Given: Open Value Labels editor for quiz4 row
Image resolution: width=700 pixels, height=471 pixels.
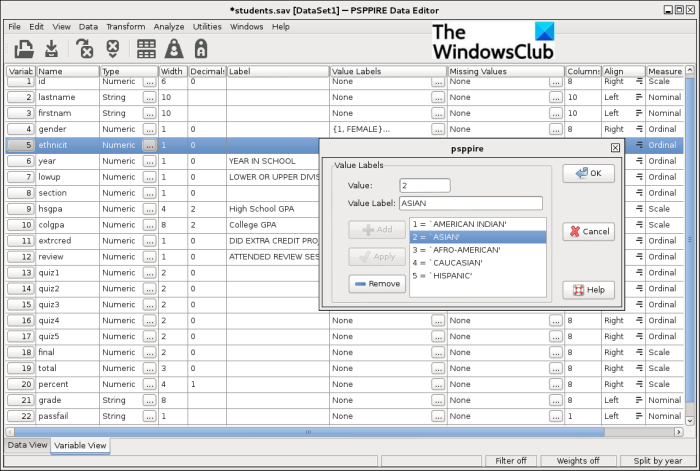Looking at the screenshot, I should point(438,321).
